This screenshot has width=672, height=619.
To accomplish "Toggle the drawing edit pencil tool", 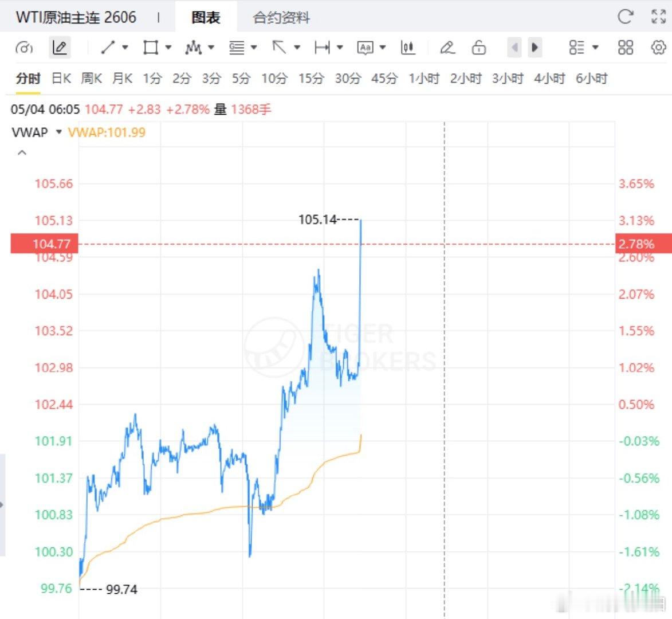I will (x=60, y=48).
